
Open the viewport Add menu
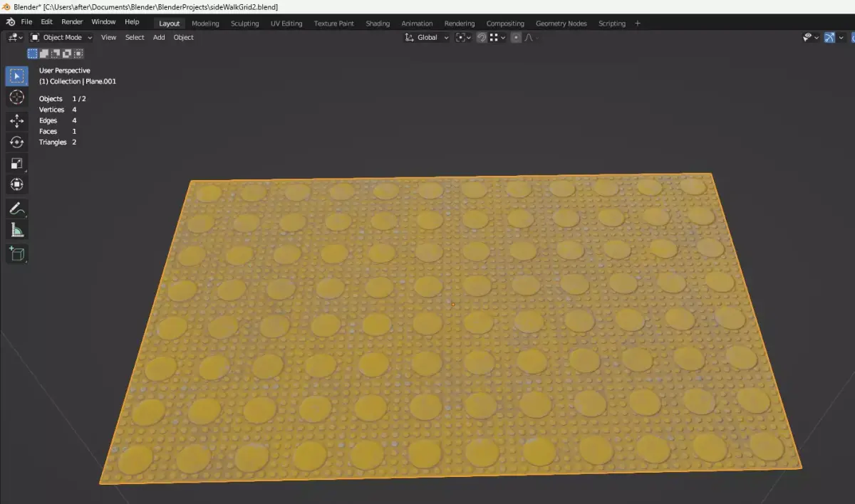pos(159,38)
